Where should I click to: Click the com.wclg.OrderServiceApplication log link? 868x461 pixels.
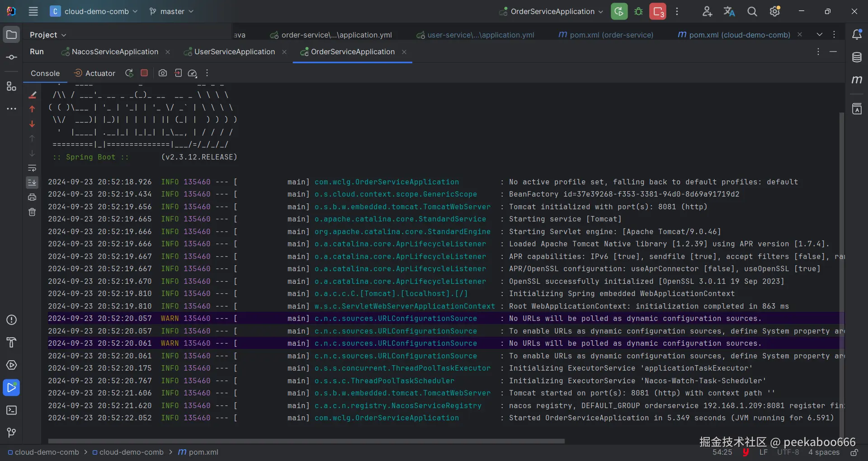pos(387,182)
